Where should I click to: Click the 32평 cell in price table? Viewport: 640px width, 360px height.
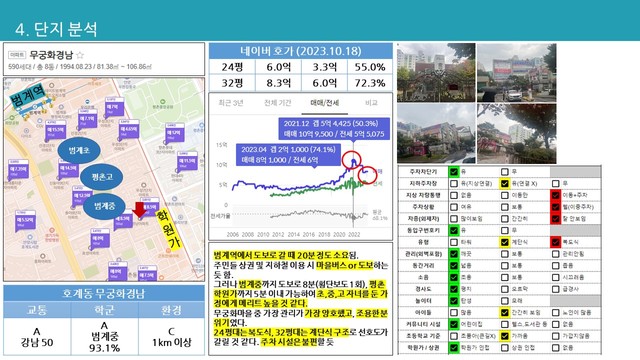232,83
